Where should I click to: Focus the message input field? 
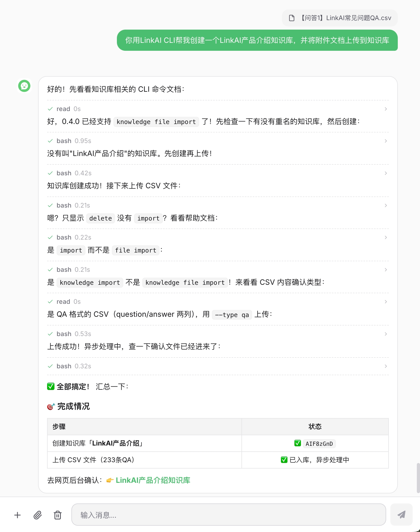(x=229, y=515)
